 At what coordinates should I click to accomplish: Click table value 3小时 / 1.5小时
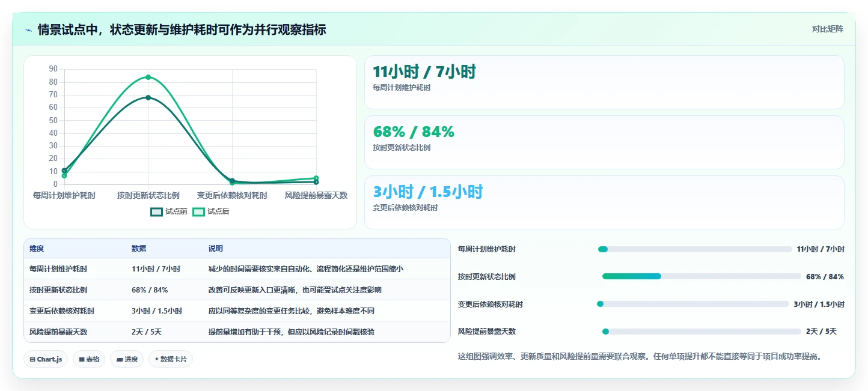coord(157,311)
